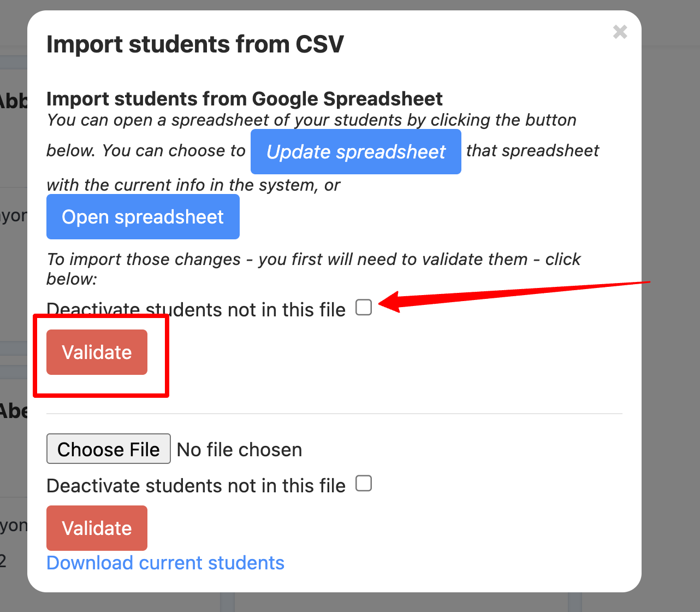Open the Download current students link
Screen dimensions: 700x612
click(x=165, y=563)
